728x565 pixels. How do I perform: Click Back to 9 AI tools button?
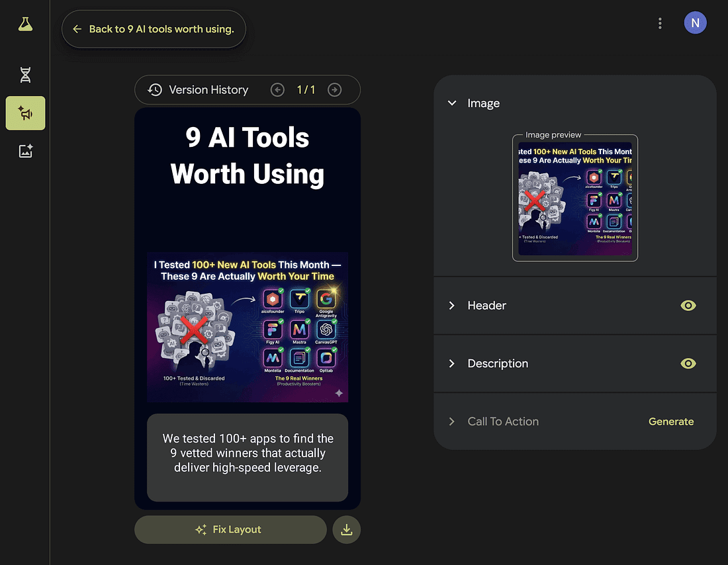pyautogui.click(x=154, y=29)
